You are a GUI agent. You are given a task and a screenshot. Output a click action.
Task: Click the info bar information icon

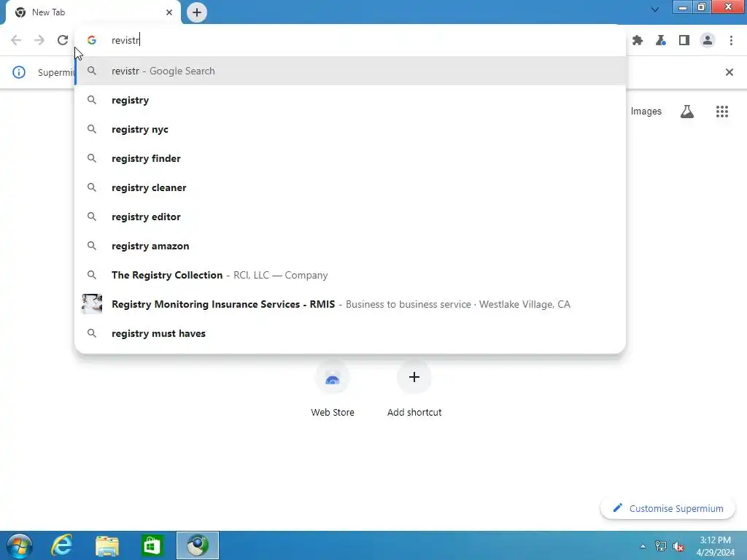(x=18, y=72)
